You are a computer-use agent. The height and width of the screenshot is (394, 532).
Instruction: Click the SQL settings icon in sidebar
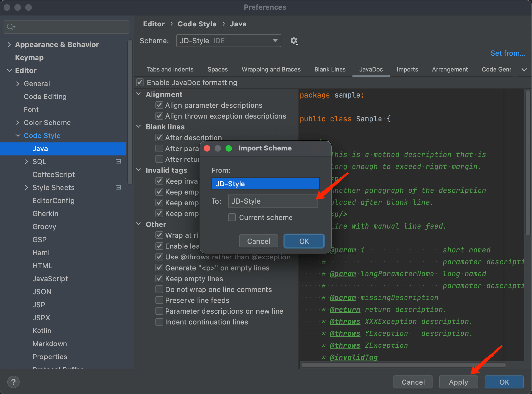tap(118, 162)
